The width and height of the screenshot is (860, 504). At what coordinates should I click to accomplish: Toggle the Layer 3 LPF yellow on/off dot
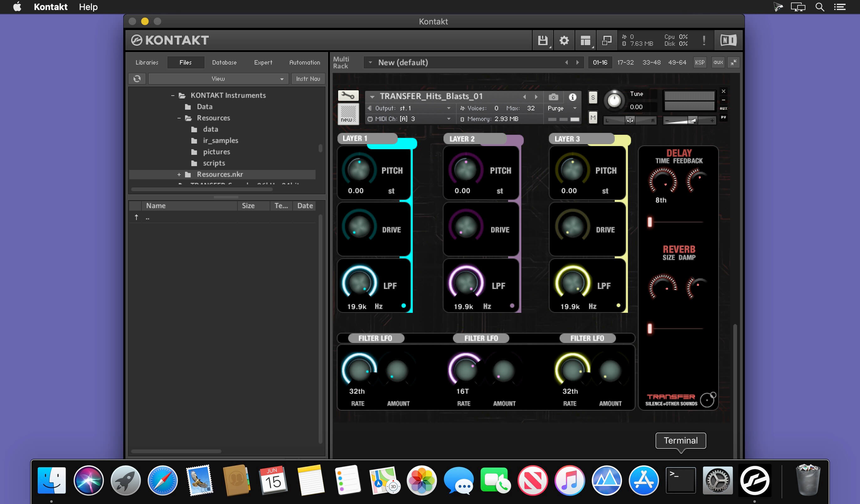tap(618, 306)
